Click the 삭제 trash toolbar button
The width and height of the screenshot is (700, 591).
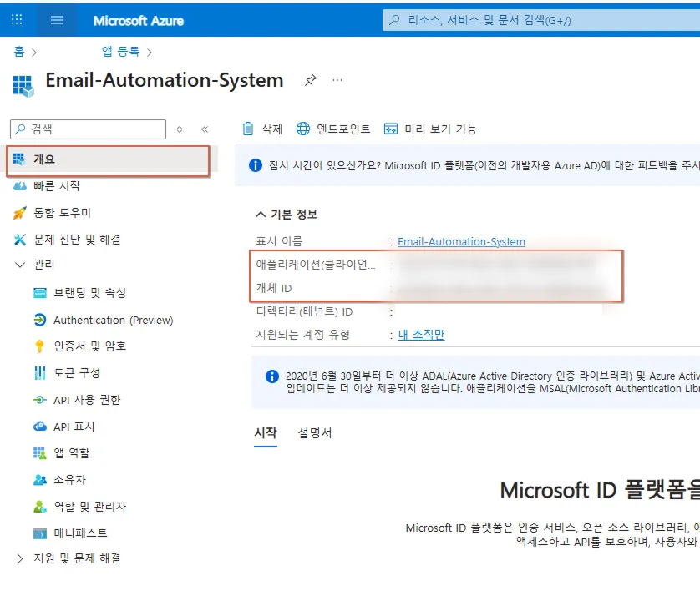pyautogui.click(x=262, y=129)
